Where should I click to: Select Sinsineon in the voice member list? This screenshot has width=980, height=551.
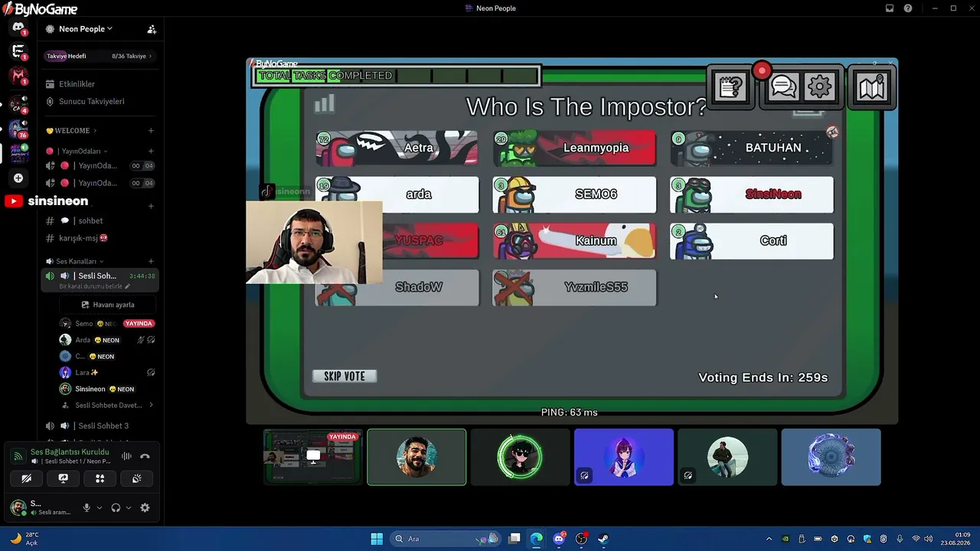click(x=107, y=389)
